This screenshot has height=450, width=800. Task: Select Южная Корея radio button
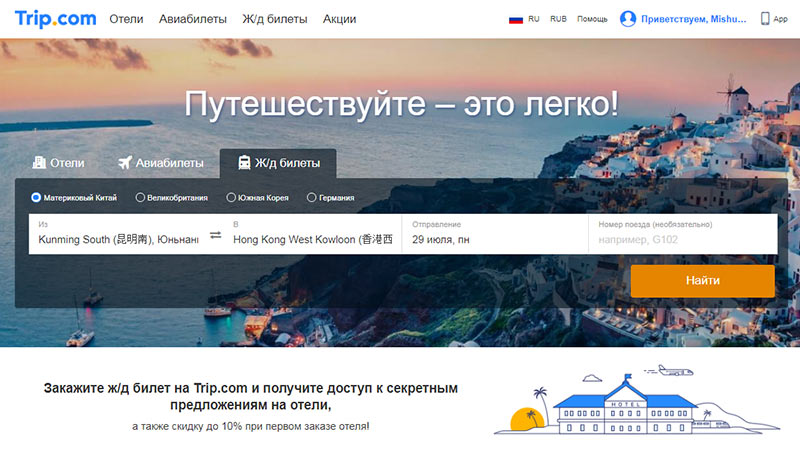(x=231, y=197)
